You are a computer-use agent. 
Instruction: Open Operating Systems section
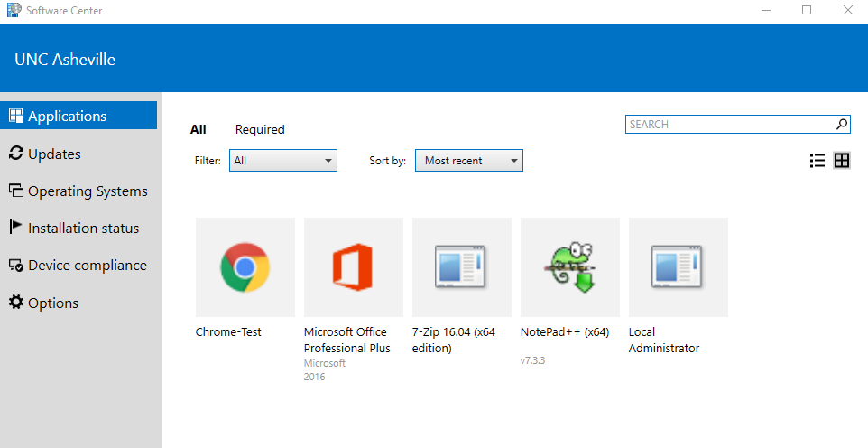pos(87,191)
